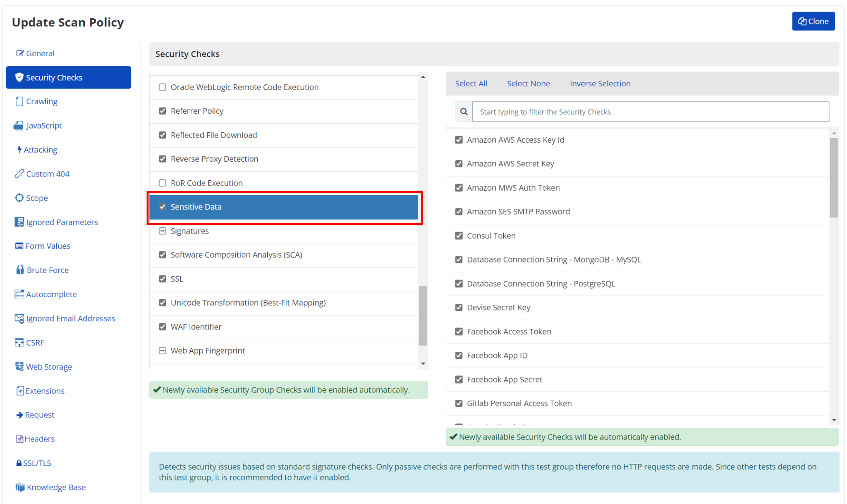Image resolution: width=847 pixels, height=504 pixels.
Task: Click the CSRF sidebar icon
Action: (19, 342)
